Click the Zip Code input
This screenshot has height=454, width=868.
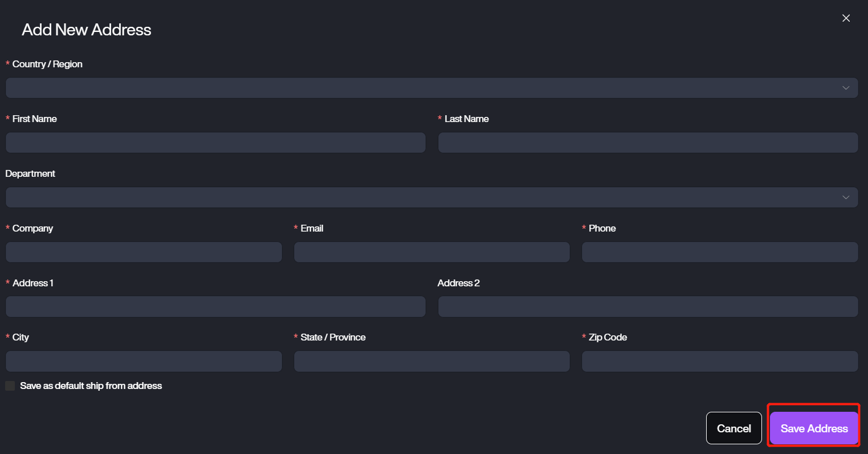(x=719, y=362)
